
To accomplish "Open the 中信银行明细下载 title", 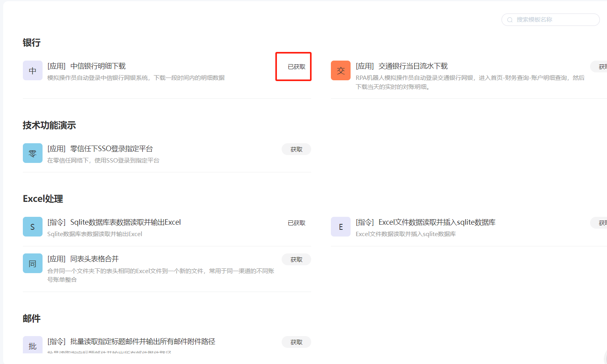I will click(x=98, y=66).
